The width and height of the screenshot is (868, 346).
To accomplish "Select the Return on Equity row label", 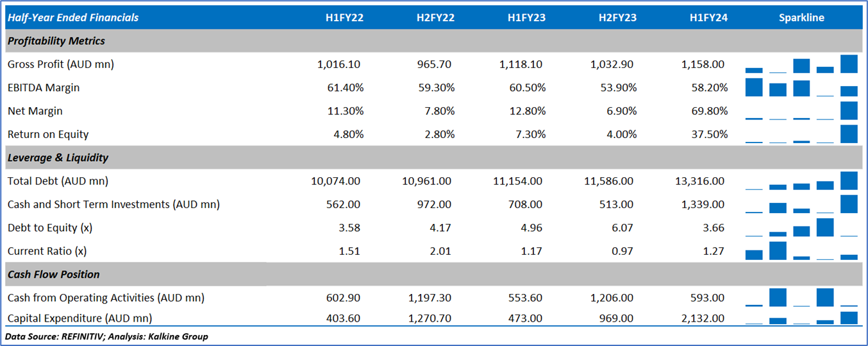I will (x=48, y=134).
